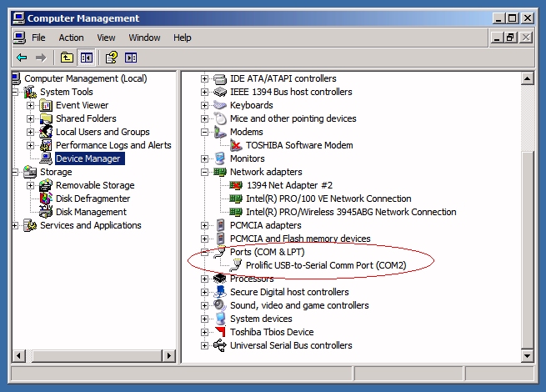Open the Window menu
546x392 pixels.
point(144,38)
